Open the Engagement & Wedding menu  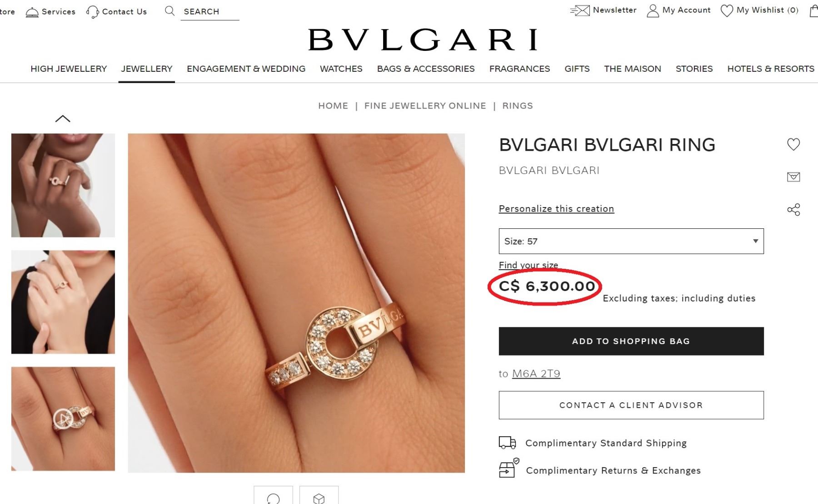(x=246, y=69)
